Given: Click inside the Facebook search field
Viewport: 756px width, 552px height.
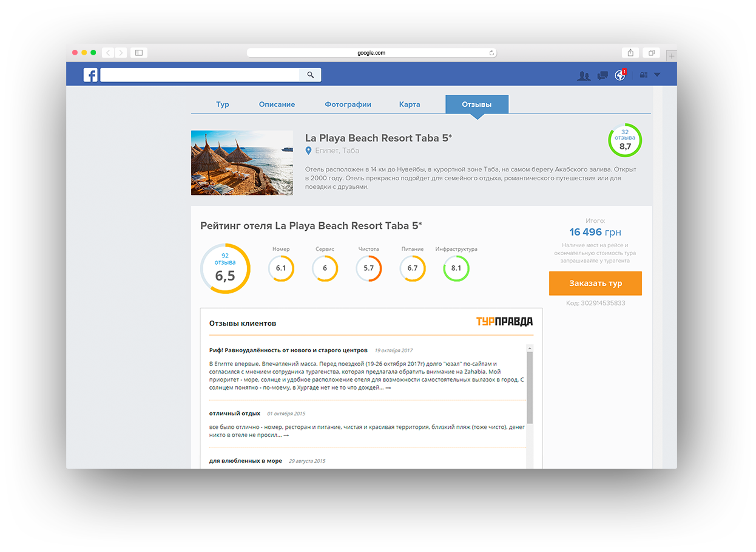Looking at the screenshot, I should click(200, 75).
